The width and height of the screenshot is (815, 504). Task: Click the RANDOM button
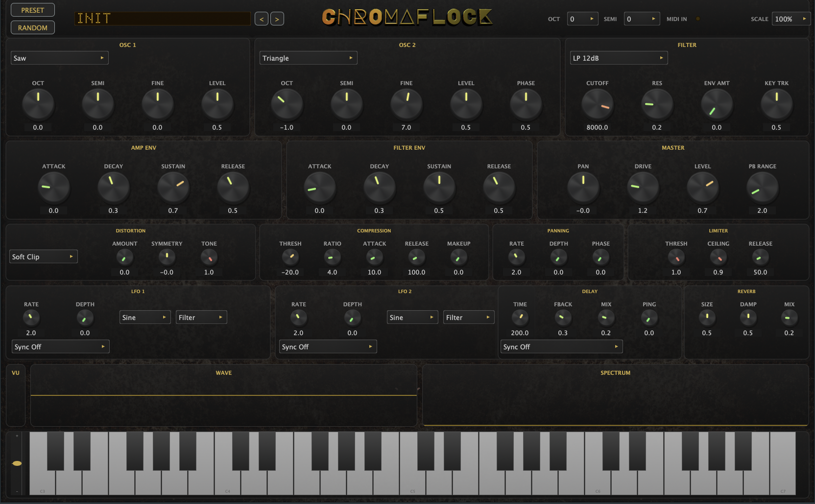pos(32,28)
